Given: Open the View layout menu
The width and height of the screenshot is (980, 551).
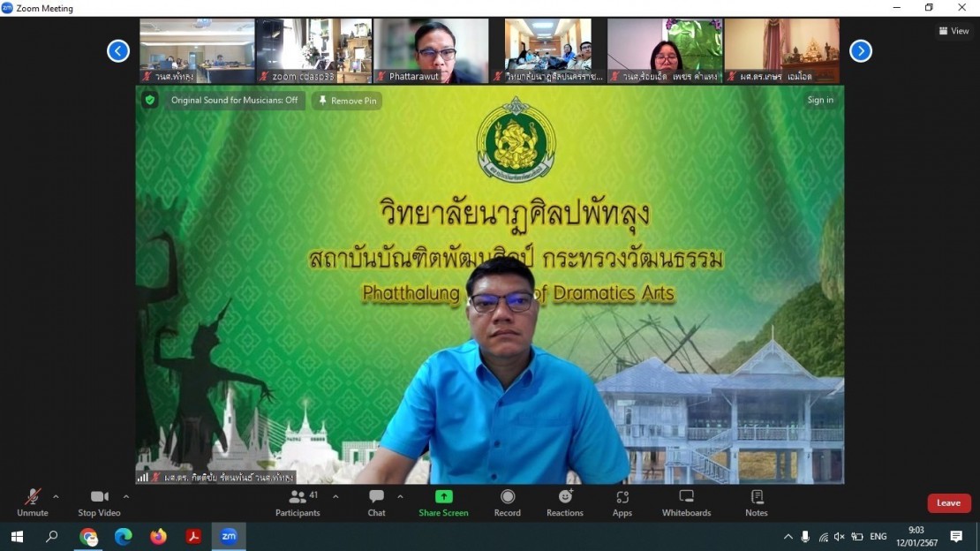Looking at the screenshot, I should coord(954,31).
